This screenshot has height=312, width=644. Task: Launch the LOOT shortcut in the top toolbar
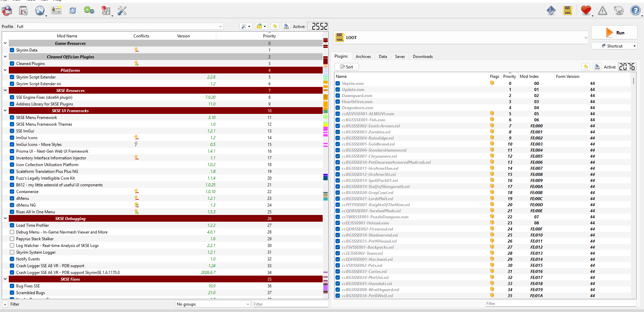tap(568, 11)
